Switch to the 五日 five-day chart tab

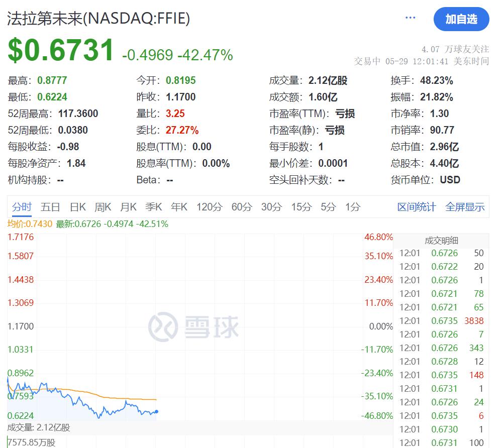pyautogui.click(x=50, y=207)
